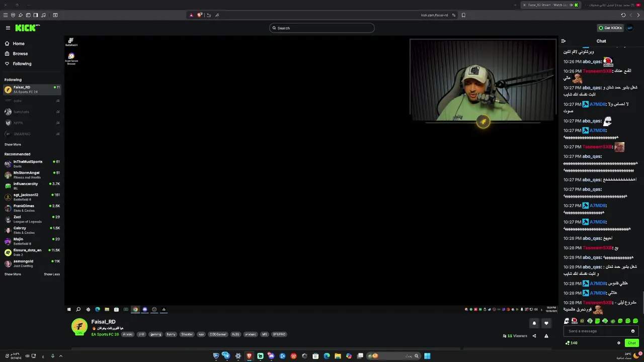Select the Shooter stream tag

click(x=187, y=334)
